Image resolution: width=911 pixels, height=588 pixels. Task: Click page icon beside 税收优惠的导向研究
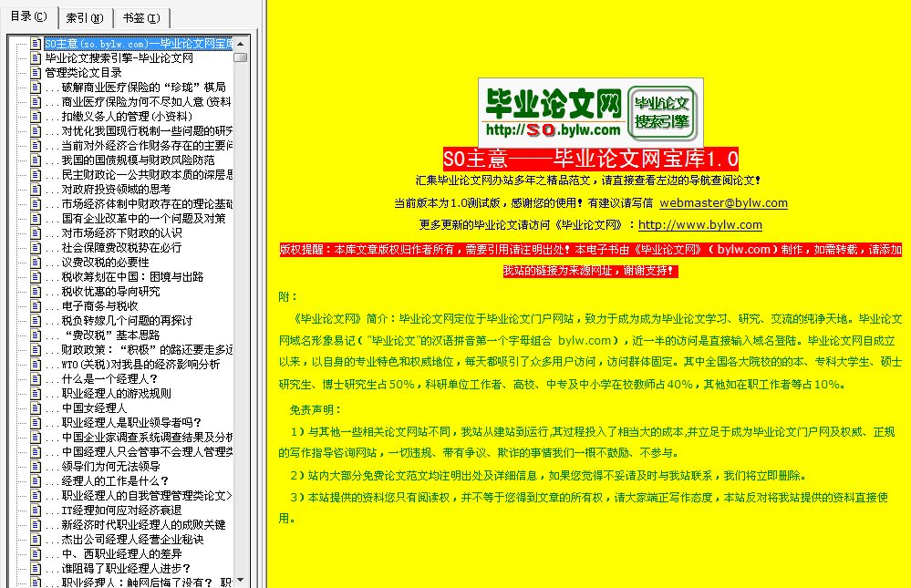click(36, 291)
